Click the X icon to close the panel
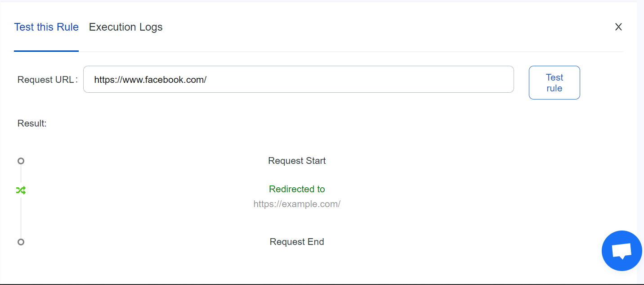The image size is (644, 285). tap(618, 27)
